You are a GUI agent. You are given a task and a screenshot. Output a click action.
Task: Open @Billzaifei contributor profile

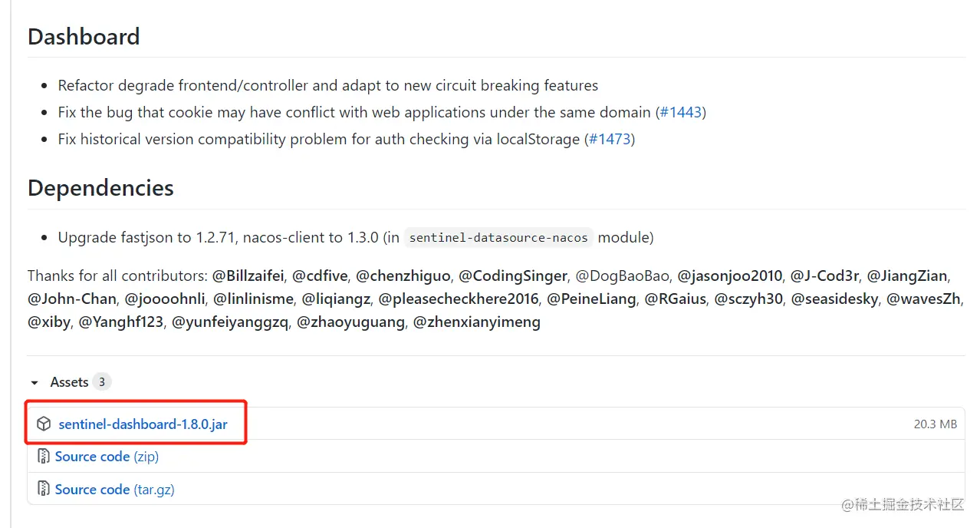point(248,276)
